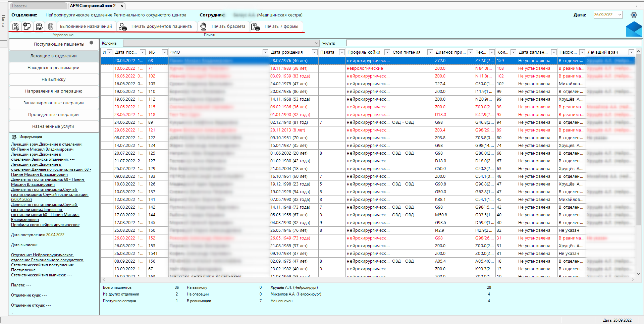Click the add note plus icon
Image resolution: width=644 pixels, height=324 pixels.
click(x=27, y=26)
